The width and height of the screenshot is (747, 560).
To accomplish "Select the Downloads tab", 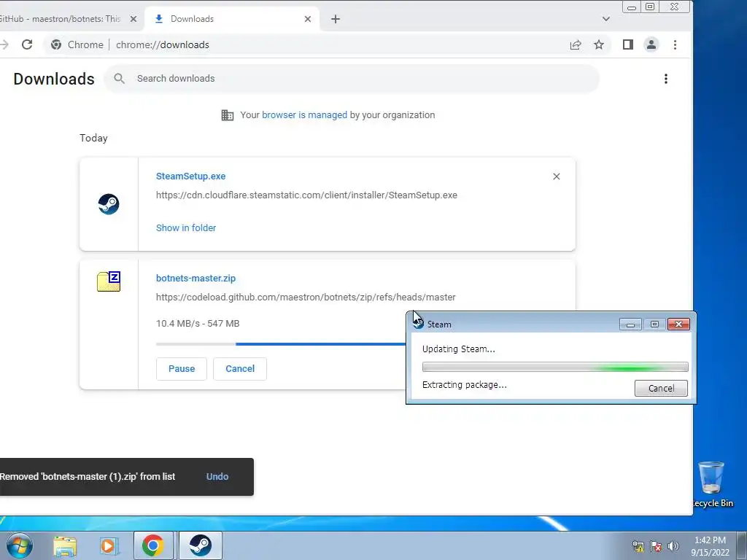I will (x=232, y=19).
